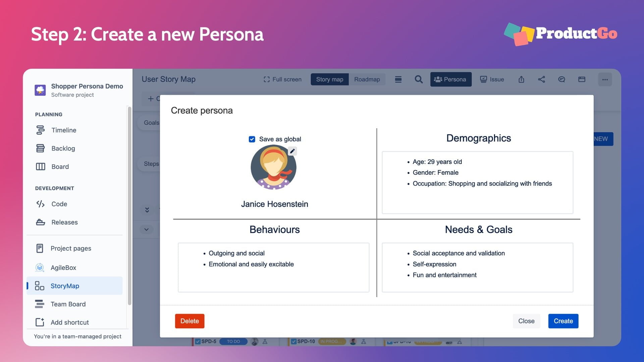Switch to the Roadmap tab
644x362 pixels.
[367, 79]
